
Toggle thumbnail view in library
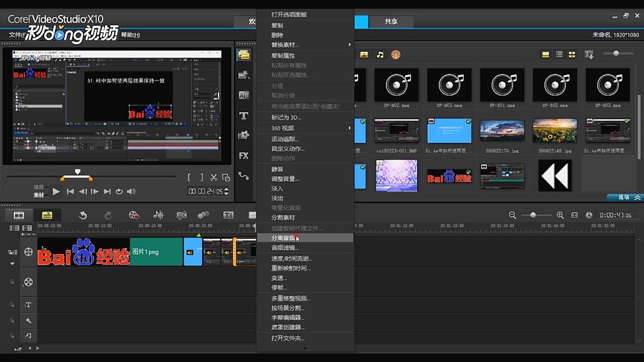(572, 54)
